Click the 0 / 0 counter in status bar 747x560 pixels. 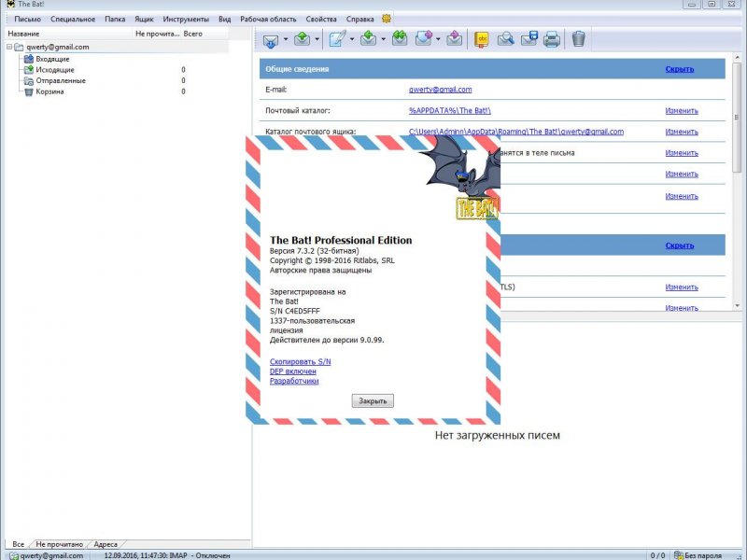658,555
